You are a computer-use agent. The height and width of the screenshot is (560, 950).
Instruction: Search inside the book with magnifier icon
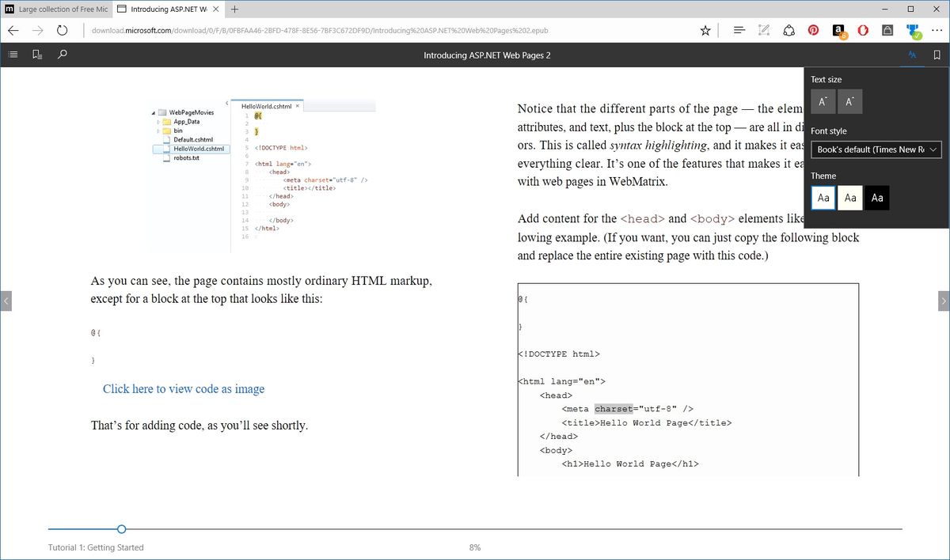pyautogui.click(x=63, y=55)
